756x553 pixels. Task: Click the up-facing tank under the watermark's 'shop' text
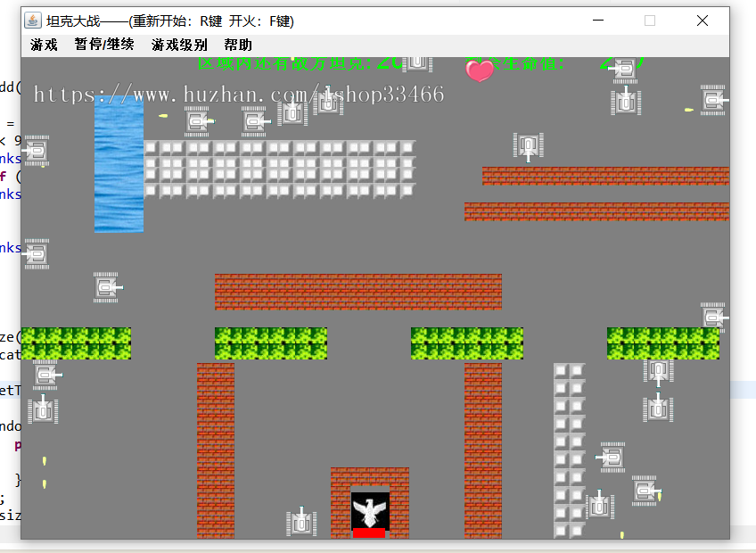pos(328,102)
